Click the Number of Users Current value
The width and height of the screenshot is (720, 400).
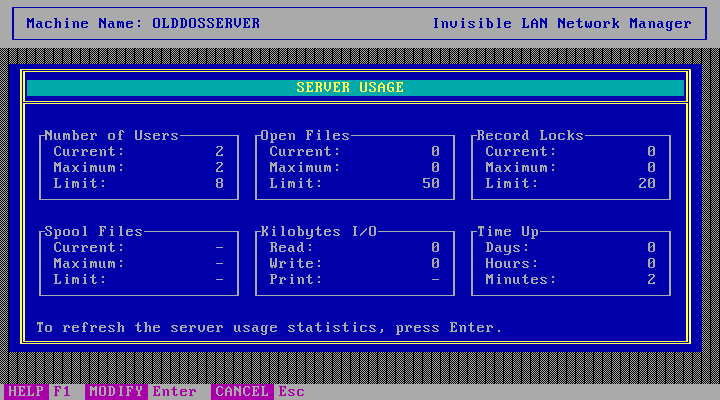point(220,151)
